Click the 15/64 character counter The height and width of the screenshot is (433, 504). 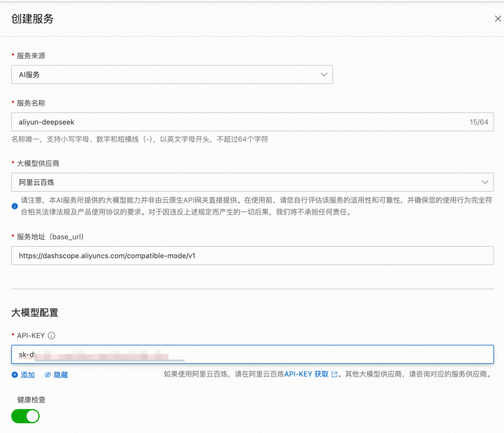[x=479, y=122]
